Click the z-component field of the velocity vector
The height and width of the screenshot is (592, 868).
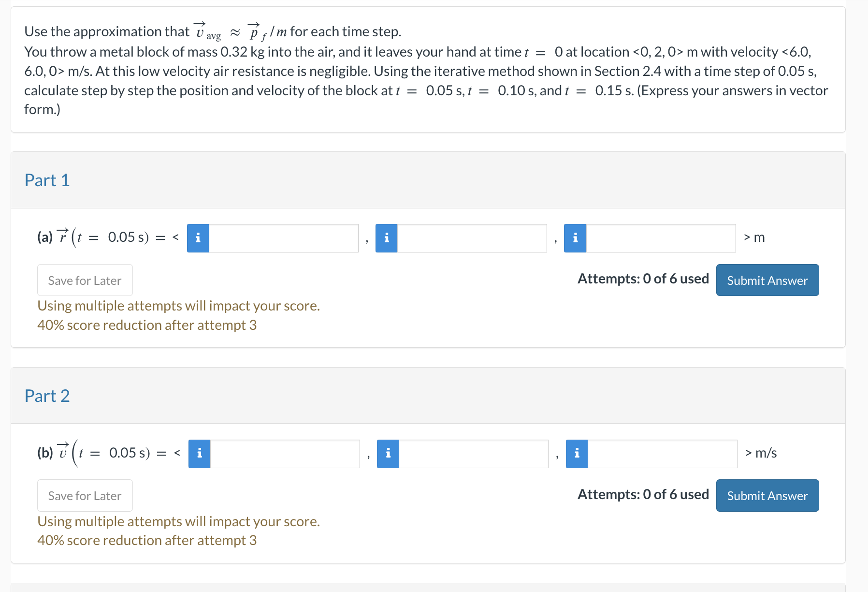[662, 453]
